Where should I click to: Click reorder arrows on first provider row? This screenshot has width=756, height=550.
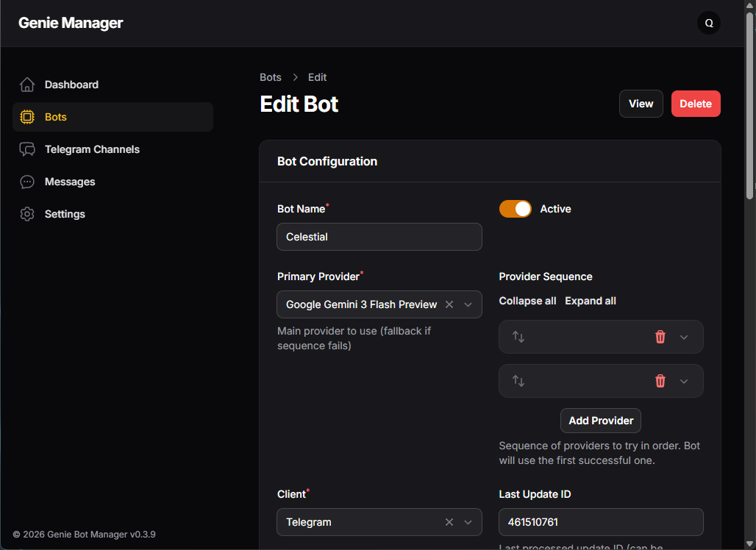(x=518, y=337)
